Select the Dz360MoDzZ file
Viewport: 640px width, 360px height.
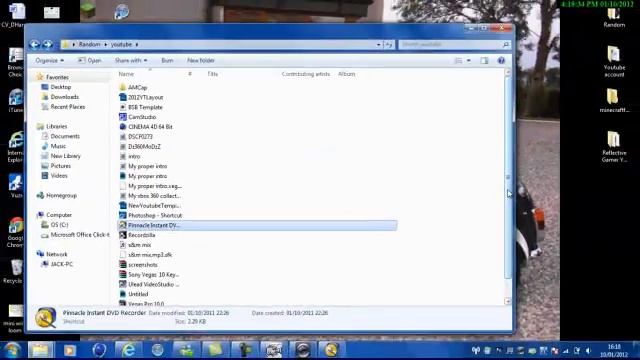click(144, 147)
